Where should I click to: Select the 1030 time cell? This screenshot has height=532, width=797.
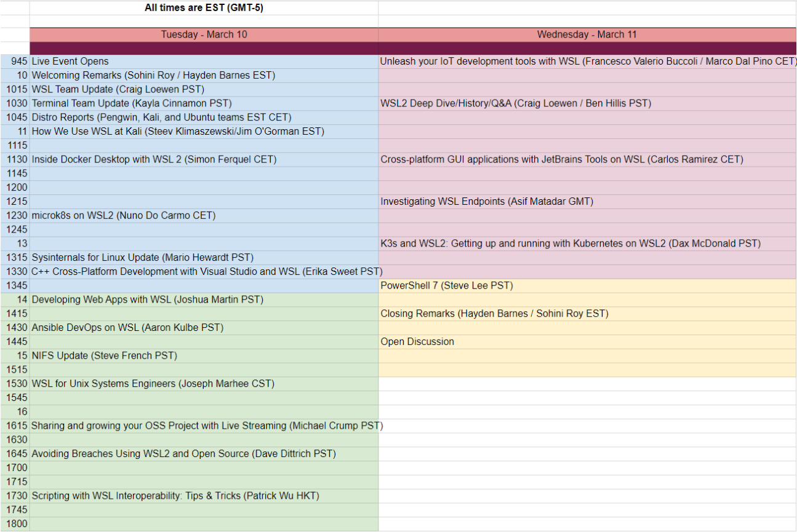click(x=15, y=103)
